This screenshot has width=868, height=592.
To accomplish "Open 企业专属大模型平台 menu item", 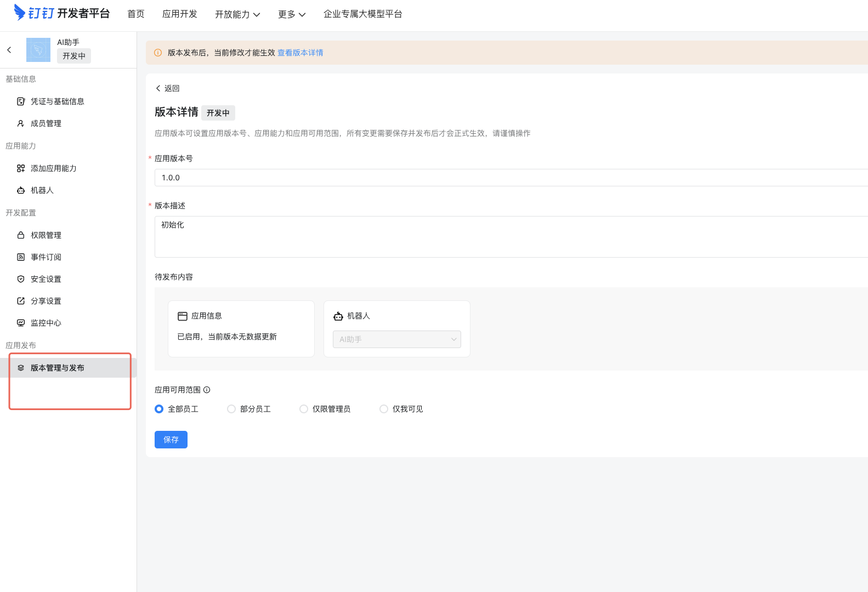I will [x=362, y=14].
